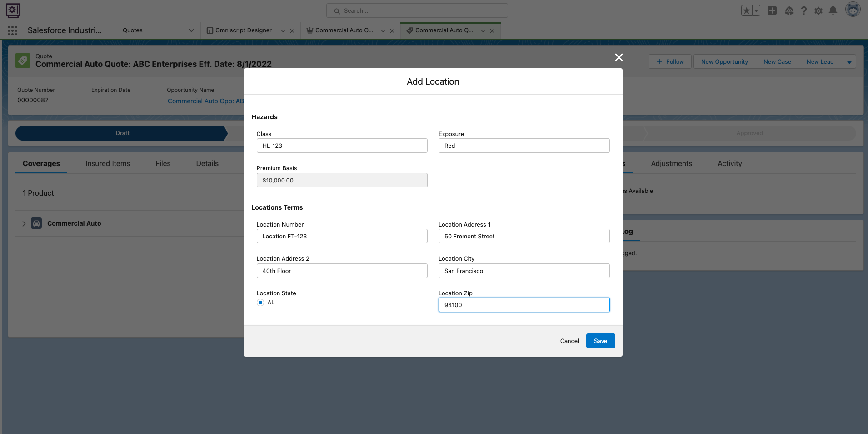Click the Salesforce Industries logo icon
Viewport: 868px width, 434px height.
(13, 10)
